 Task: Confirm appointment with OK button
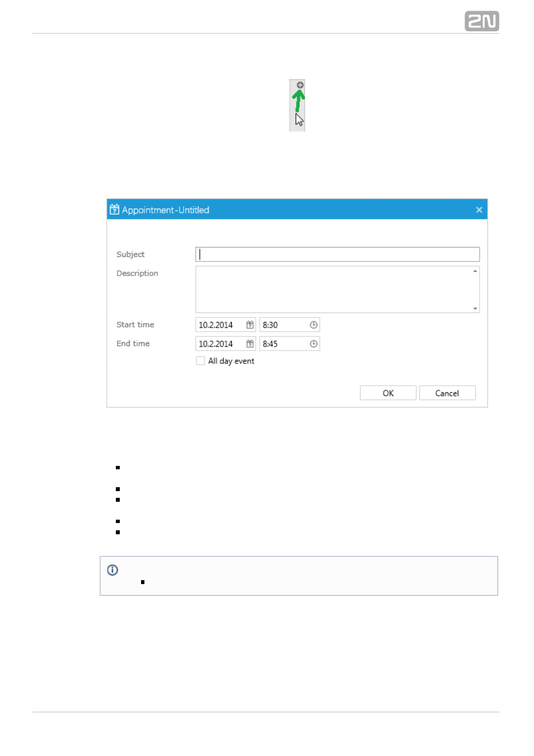click(x=388, y=393)
